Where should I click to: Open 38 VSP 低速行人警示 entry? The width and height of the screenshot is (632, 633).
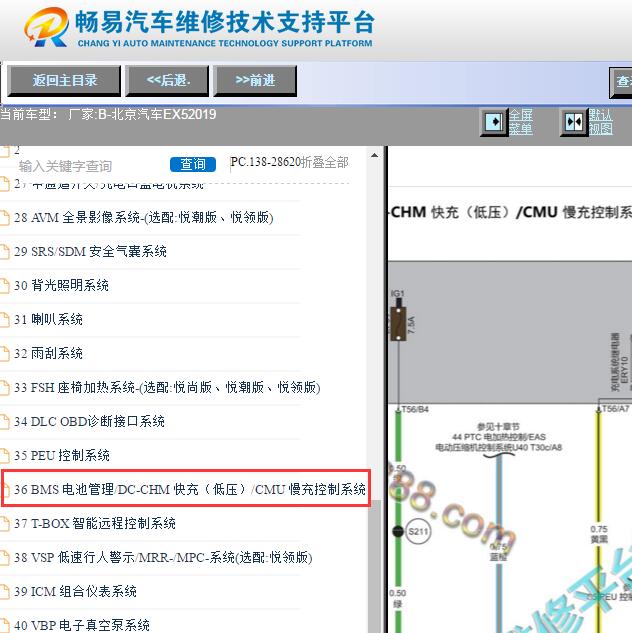(x=163, y=558)
